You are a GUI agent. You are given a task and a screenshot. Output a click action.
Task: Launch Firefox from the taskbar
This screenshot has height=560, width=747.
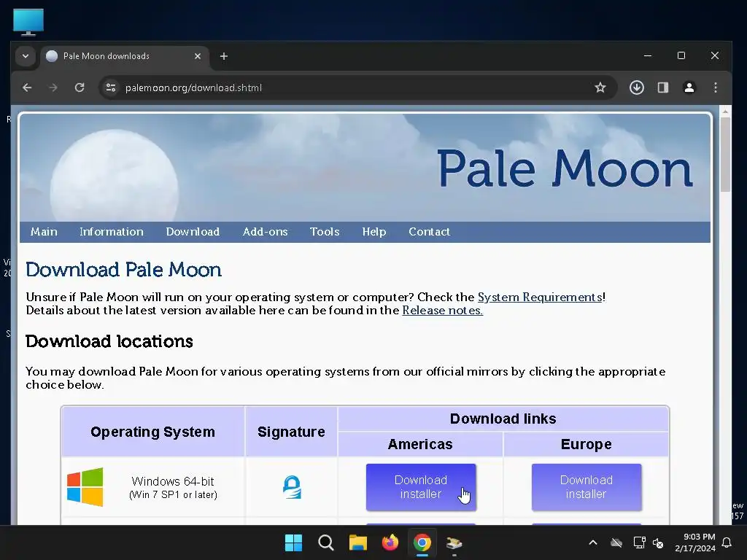click(x=390, y=542)
